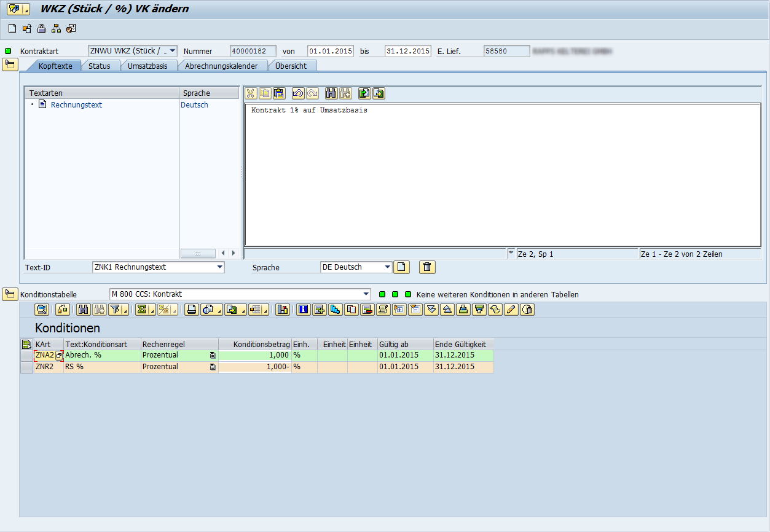Image resolution: width=770 pixels, height=532 pixels.
Task: Open the Kontraktart dropdown
Action: pos(173,51)
